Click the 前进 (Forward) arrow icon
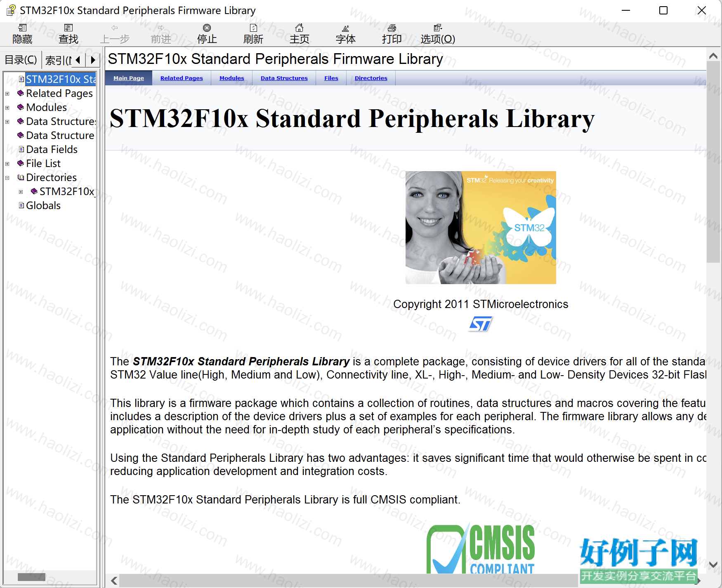Viewport: 722px width, 588px height. coord(161,28)
